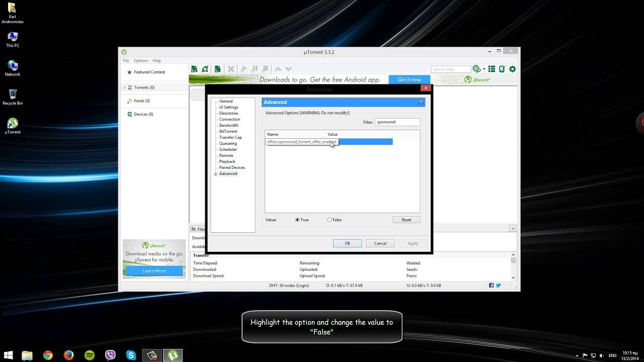
Task: Open the Options menu
Action: (x=141, y=60)
